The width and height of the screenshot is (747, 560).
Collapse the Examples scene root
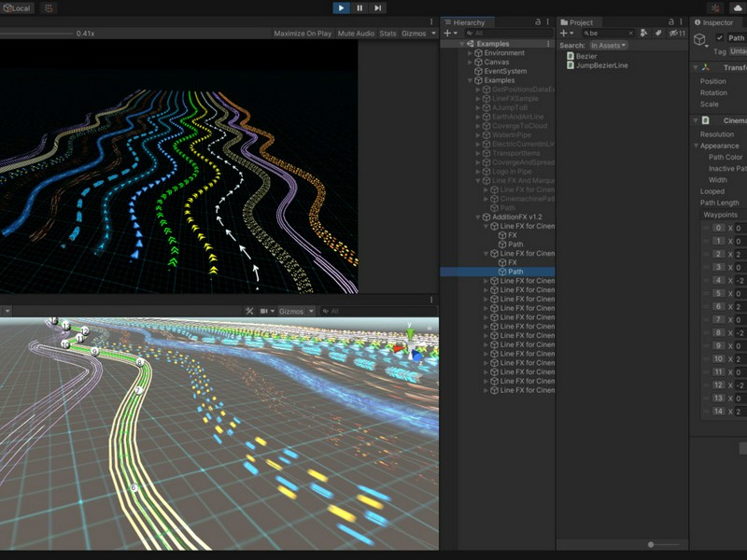pos(461,44)
